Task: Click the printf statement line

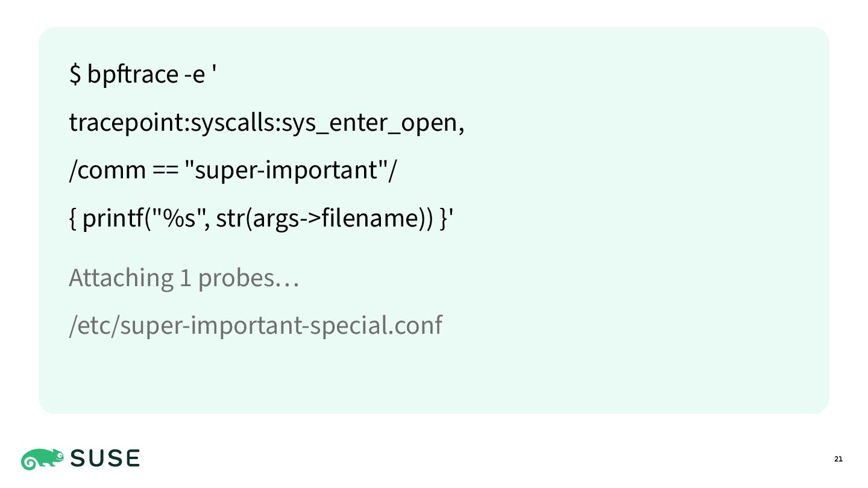Action: coord(262,218)
